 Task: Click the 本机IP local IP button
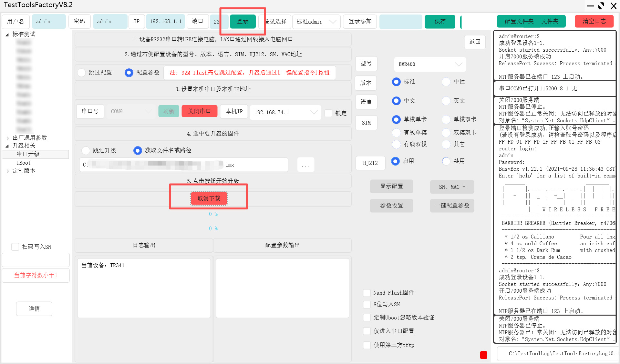point(233,111)
